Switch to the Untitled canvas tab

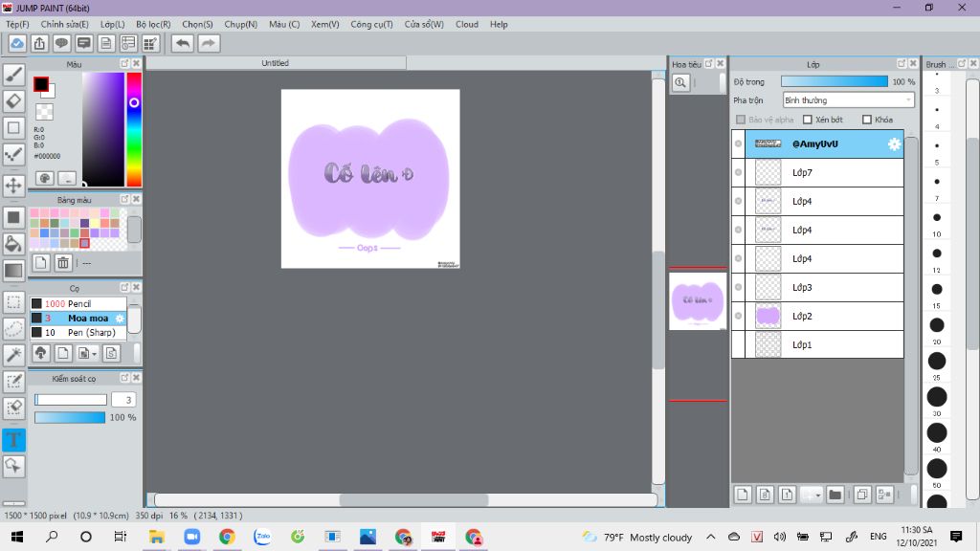pyautogui.click(x=276, y=63)
